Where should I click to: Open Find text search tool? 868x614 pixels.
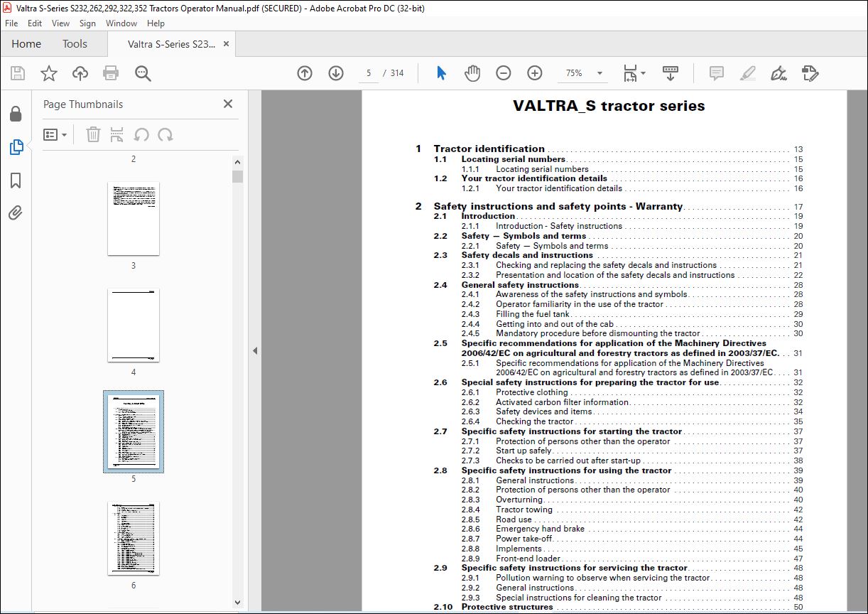tap(143, 73)
